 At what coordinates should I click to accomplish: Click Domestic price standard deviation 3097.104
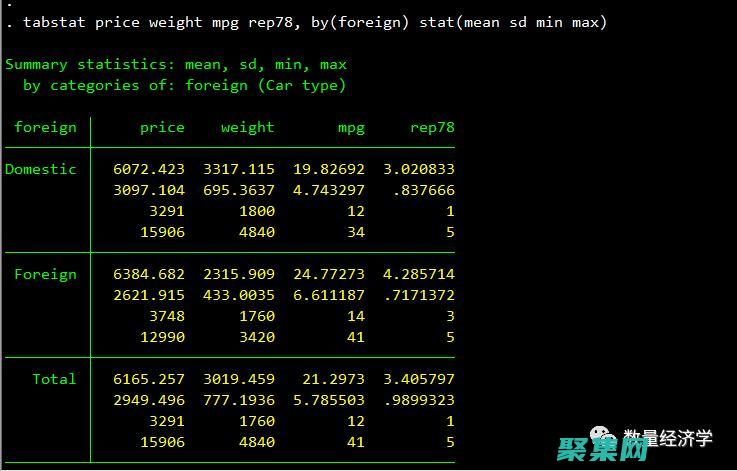pyautogui.click(x=149, y=190)
